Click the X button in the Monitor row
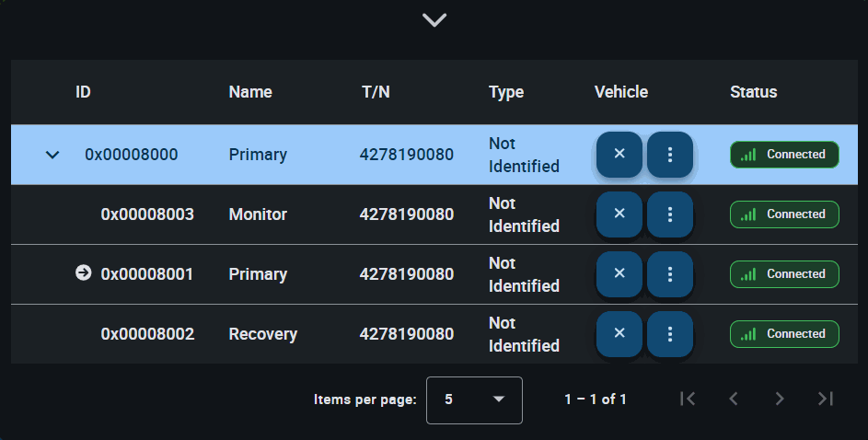This screenshot has height=440, width=868. click(x=619, y=214)
